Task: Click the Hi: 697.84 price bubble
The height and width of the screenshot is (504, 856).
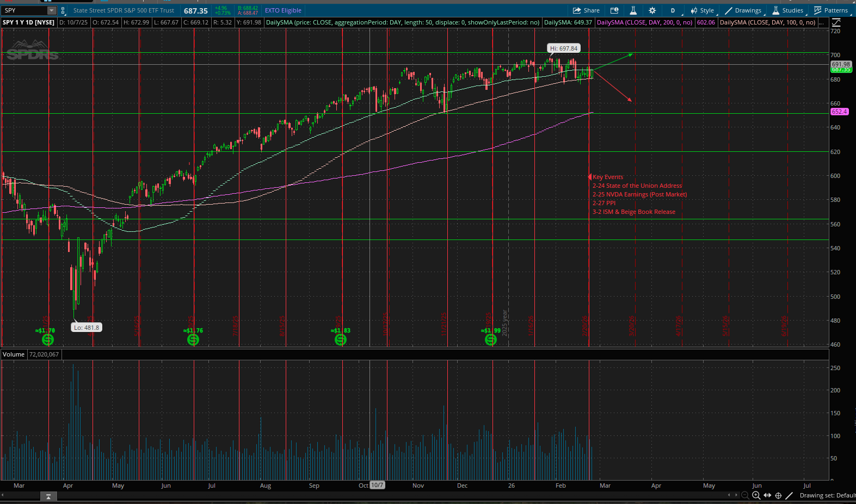Action: coord(564,48)
